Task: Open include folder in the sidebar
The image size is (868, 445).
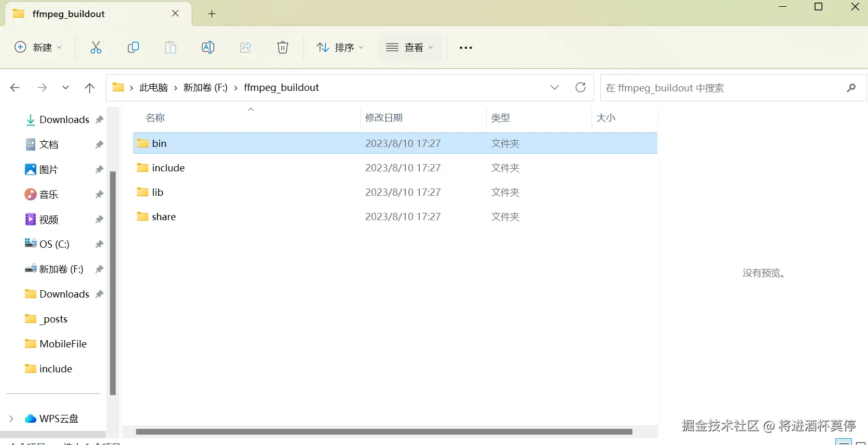Action: [56, 369]
